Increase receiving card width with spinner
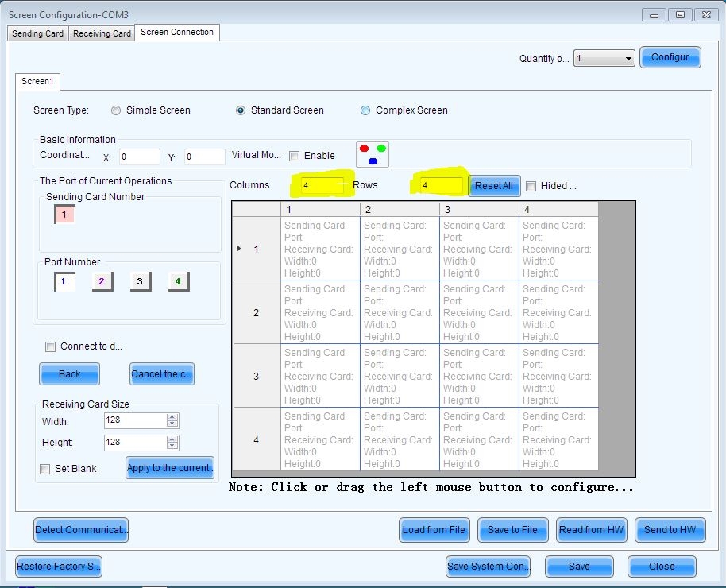The image size is (726, 588). 172,417
